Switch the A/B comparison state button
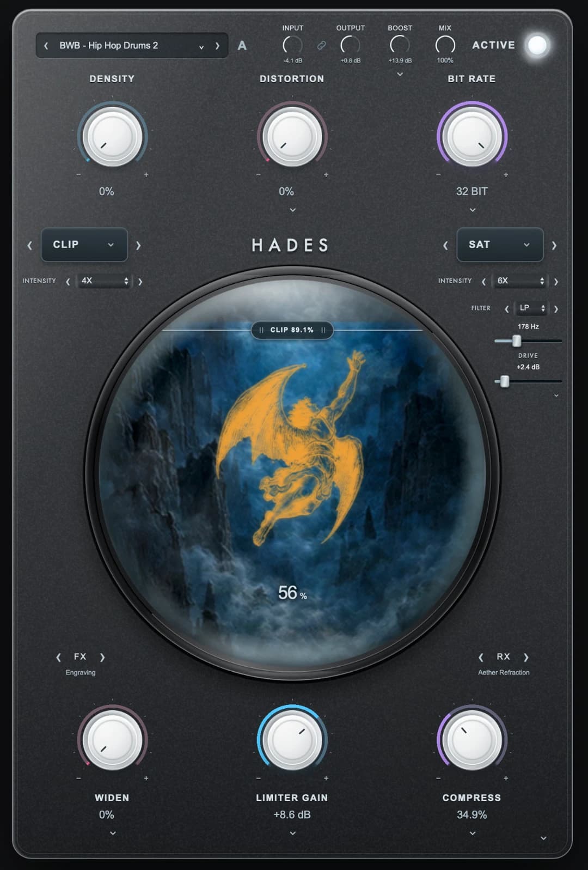The width and height of the screenshot is (588, 870). pos(242,46)
